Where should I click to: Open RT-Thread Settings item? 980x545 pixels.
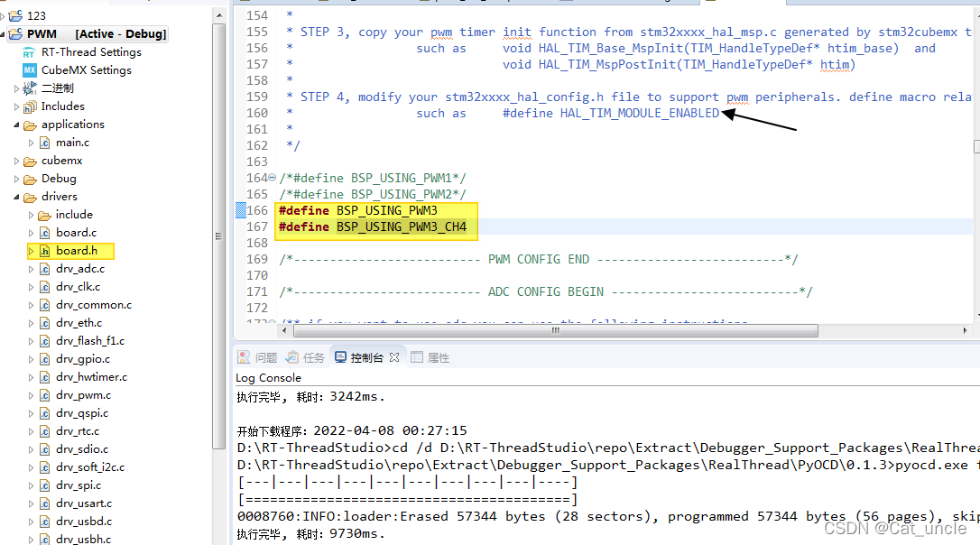91,51
